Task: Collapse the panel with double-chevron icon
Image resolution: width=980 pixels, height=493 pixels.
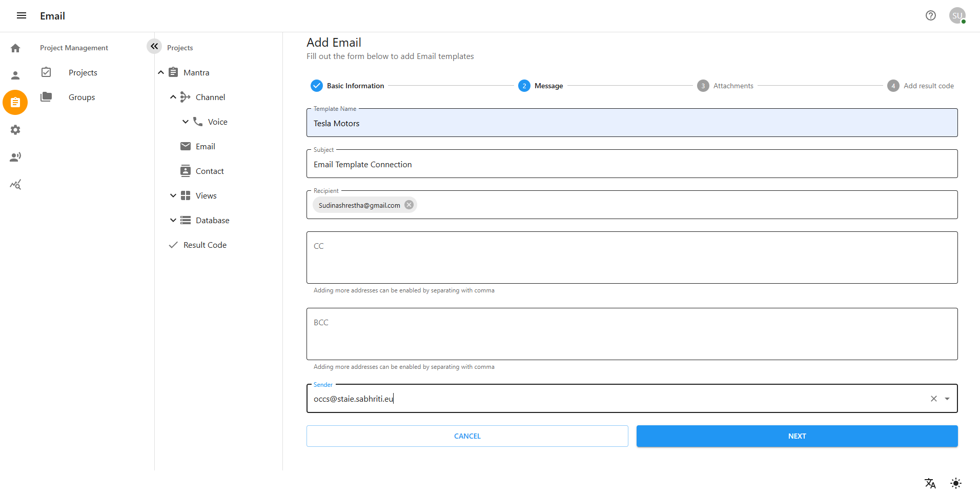Action: click(x=154, y=46)
